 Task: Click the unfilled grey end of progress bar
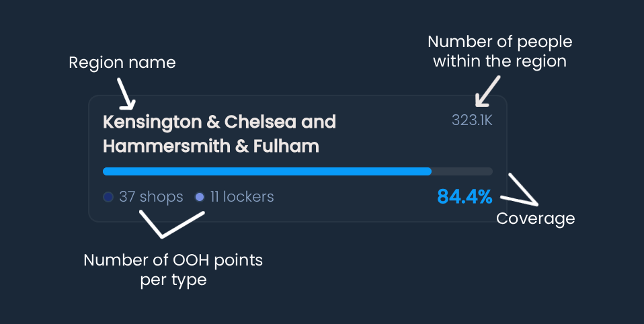(462, 171)
